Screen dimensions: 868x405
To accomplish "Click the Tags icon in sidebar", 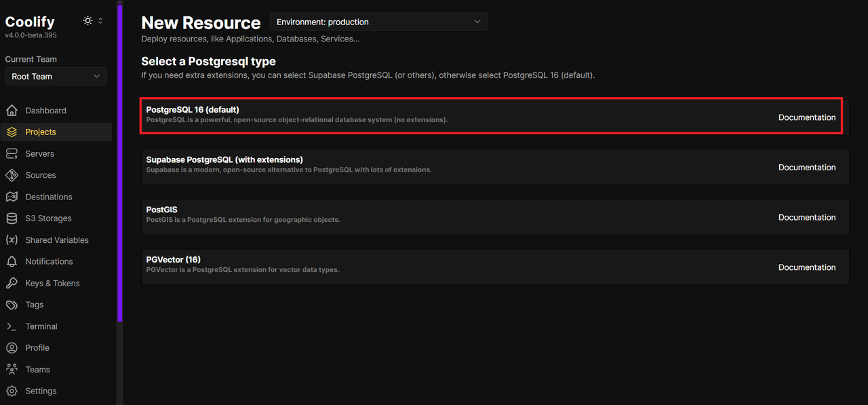I will tap(12, 305).
